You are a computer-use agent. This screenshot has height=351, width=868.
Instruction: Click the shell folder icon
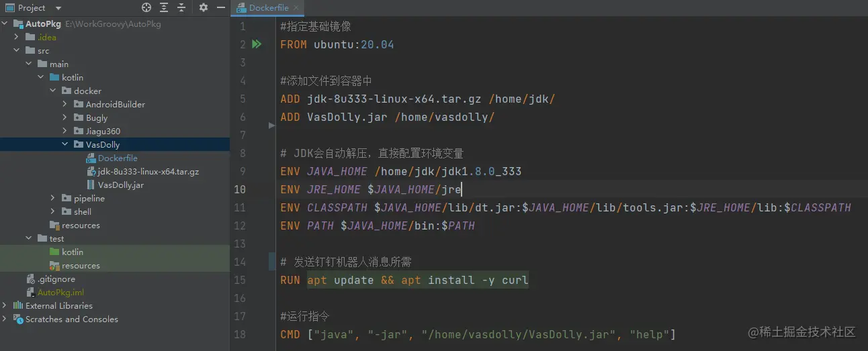click(67, 212)
